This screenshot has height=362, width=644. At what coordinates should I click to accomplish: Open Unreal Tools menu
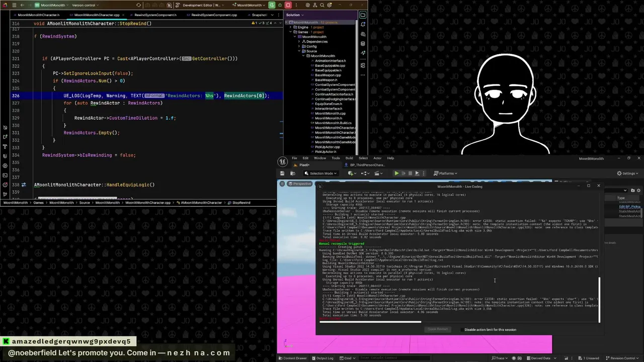336,158
